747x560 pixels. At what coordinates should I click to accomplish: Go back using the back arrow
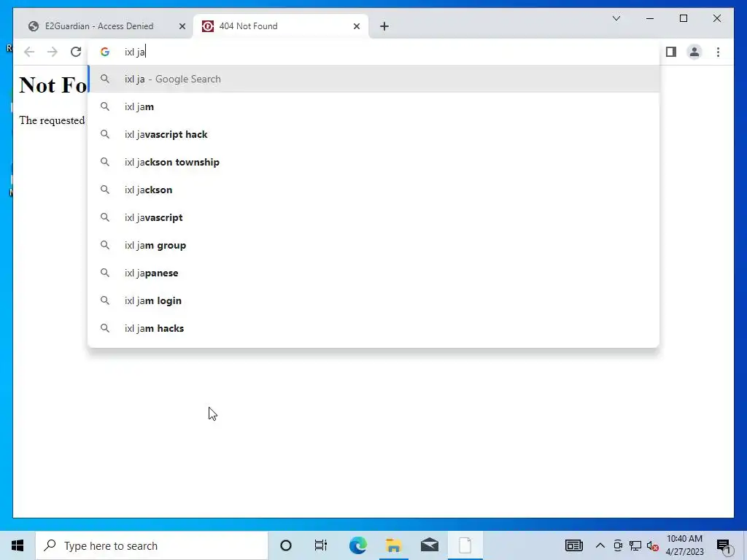point(29,52)
